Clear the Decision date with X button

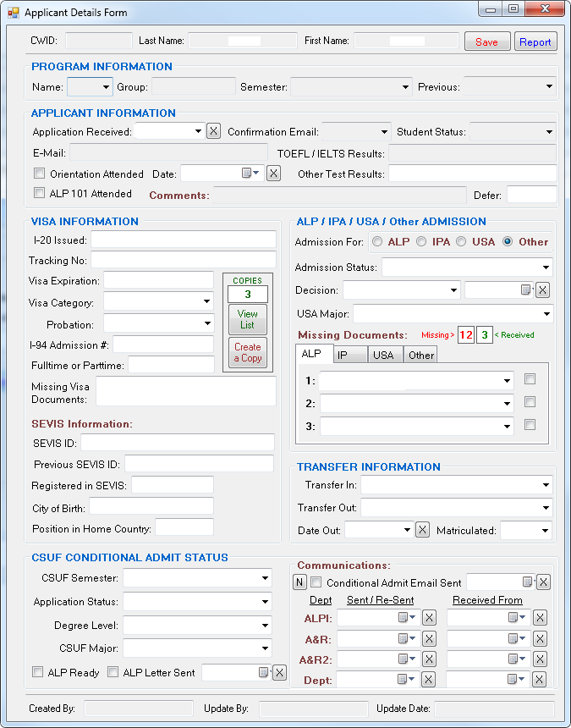[x=543, y=290]
